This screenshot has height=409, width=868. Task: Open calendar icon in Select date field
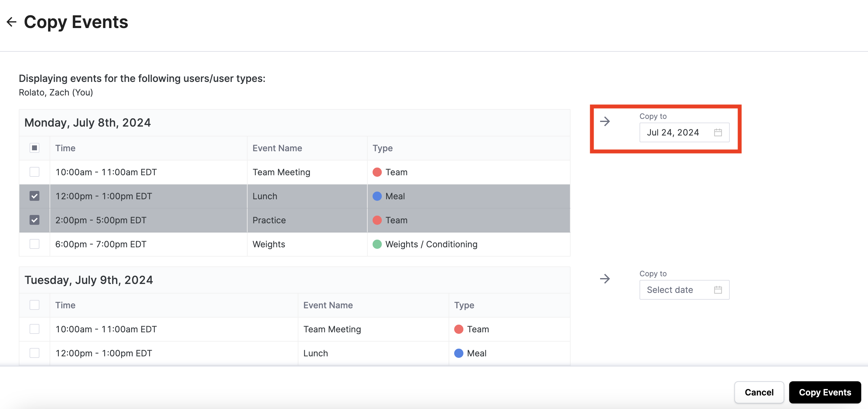pos(718,290)
